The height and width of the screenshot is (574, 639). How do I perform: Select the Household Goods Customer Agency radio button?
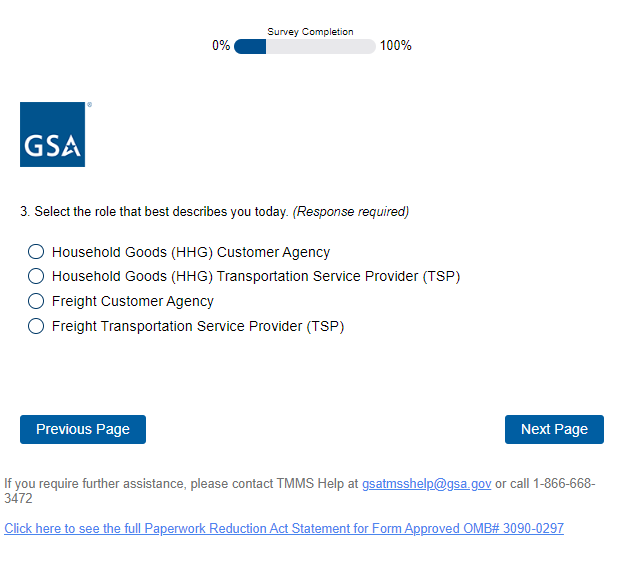pyautogui.click(x=36, y=252)
